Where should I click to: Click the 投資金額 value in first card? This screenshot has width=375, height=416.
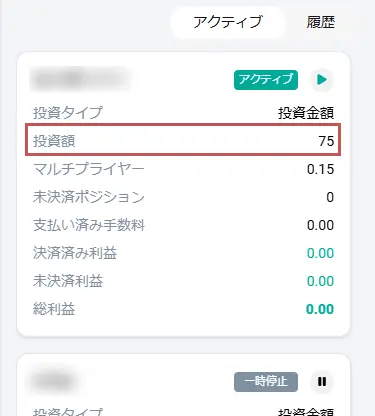(306, 113)
